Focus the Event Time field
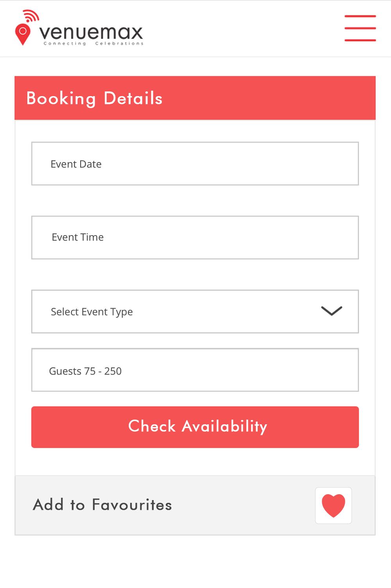Viewport: 391px width, 588px height. coord(195,238)
